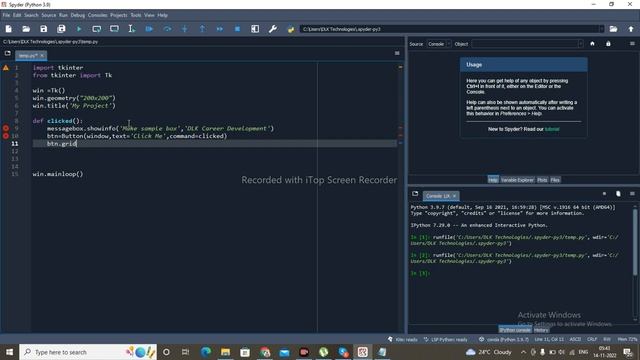This screenshot has height=360, width=640.
Task: Browse tabs in the console pane
Action: (x=415, y=194)
